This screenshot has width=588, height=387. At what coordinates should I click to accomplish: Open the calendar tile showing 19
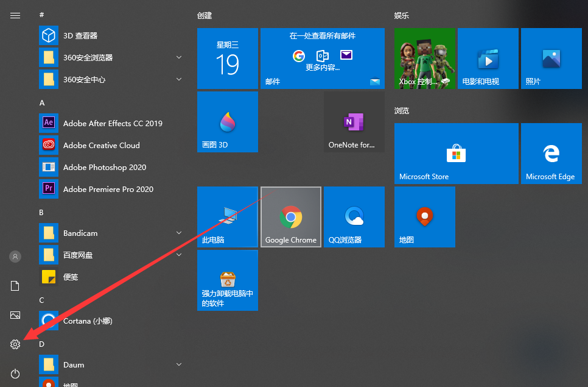click(228, 59)
